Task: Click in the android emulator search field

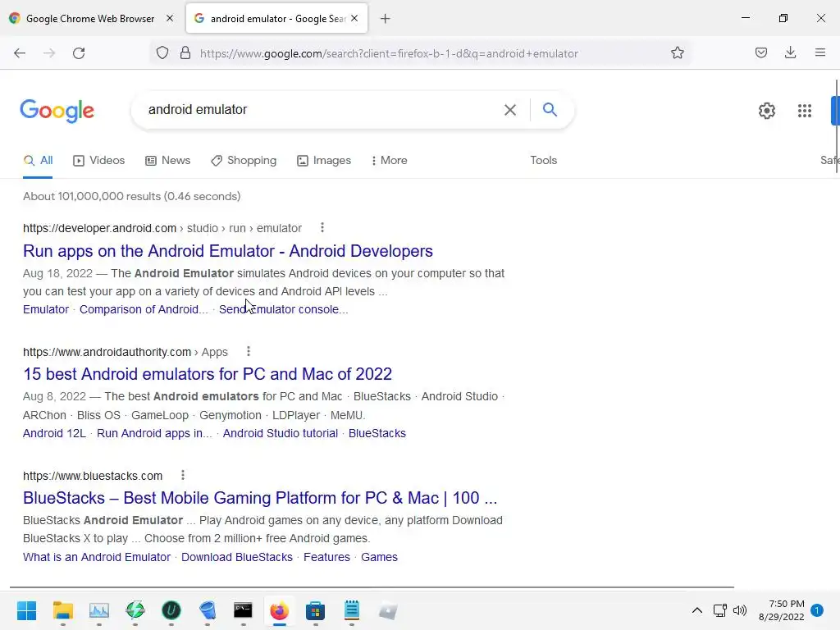Action: (x=322, y=110)
